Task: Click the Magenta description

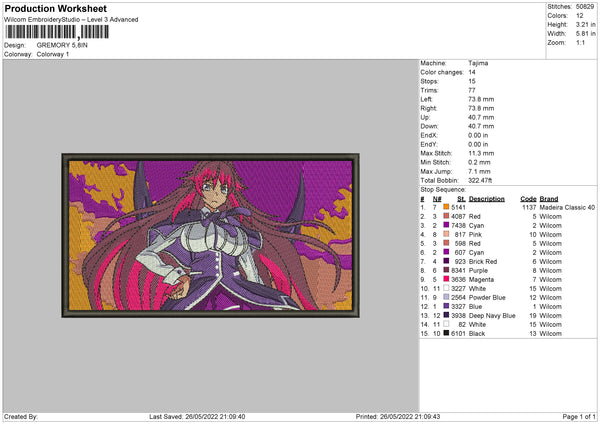Action: coord(481,279)
